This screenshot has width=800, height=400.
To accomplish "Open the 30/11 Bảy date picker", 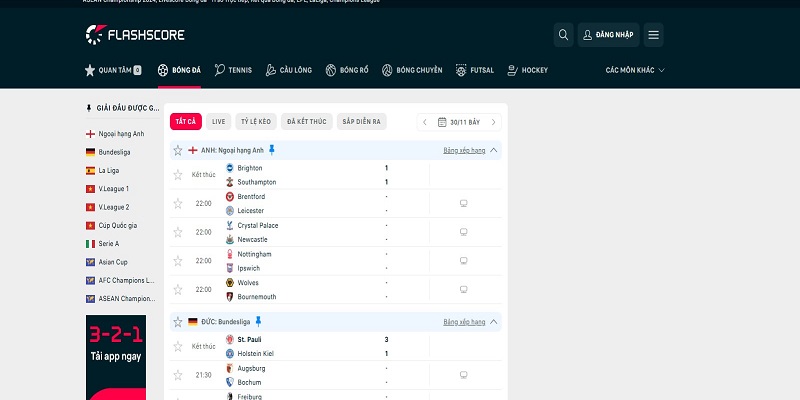I will [x=459, y=122].
